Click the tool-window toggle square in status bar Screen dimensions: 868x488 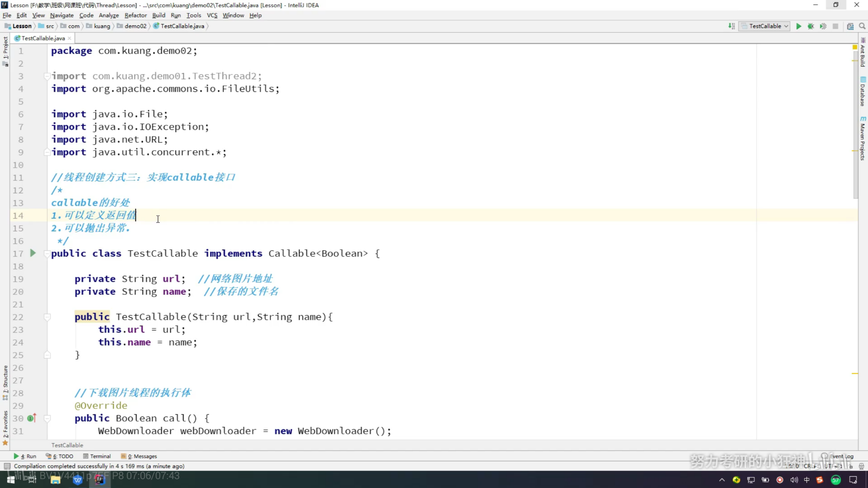click(7, 466)
